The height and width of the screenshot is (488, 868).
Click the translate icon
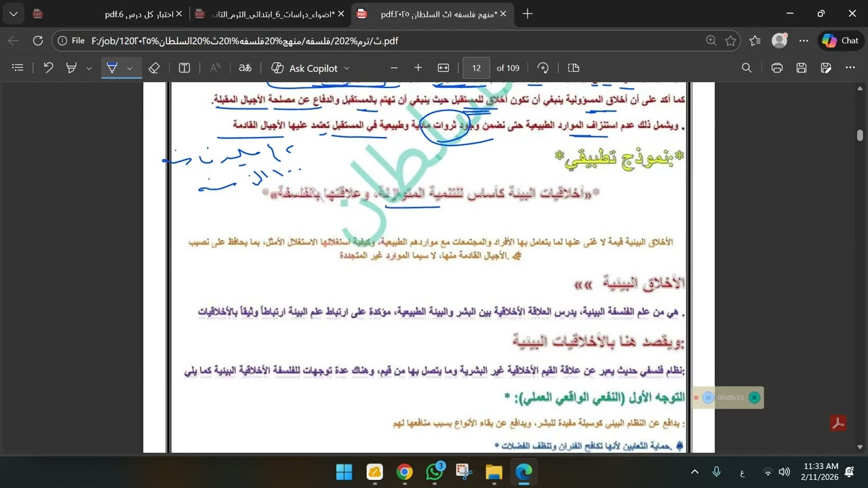[245, 68]
